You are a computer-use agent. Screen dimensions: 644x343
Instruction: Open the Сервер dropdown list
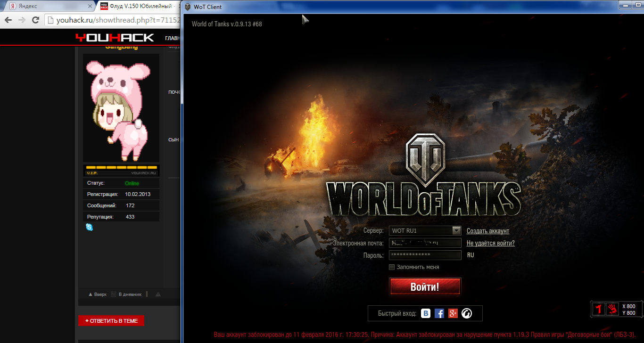click(x=456, y=230)
